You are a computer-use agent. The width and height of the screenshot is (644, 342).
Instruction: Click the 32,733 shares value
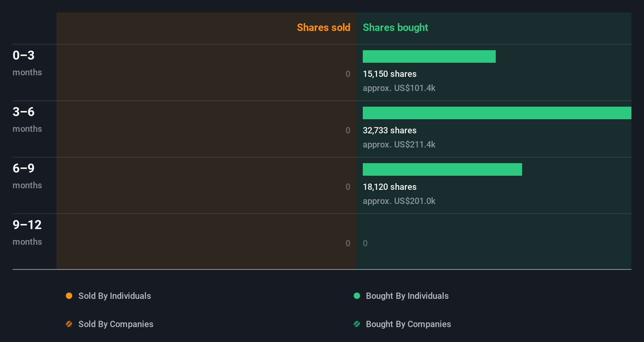coord(389,130)
